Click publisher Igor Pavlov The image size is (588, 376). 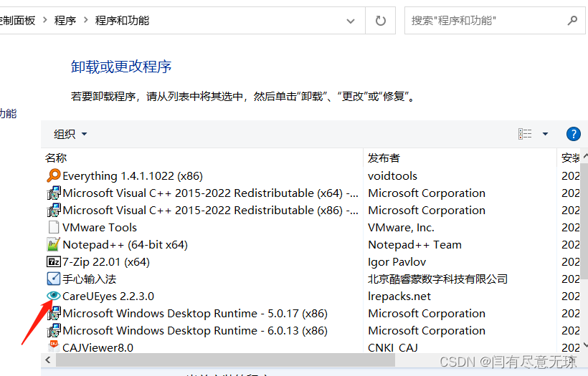(397, 262)
